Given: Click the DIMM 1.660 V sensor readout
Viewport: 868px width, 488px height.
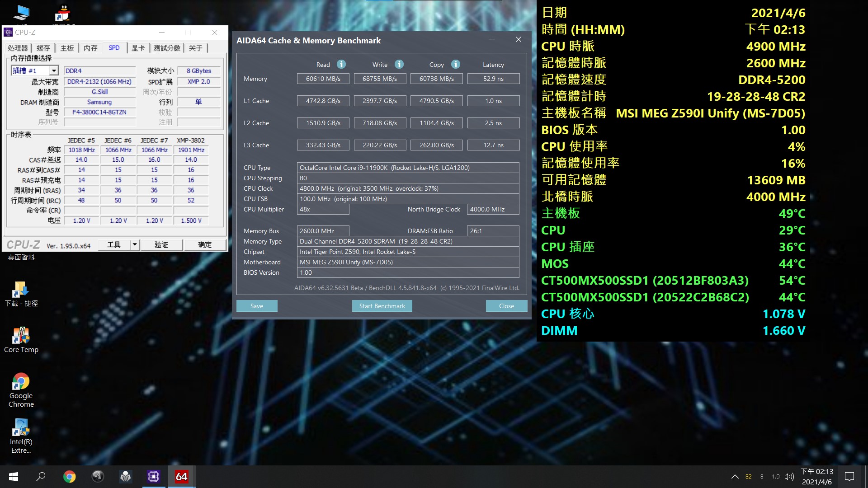Looking at the screenshot, I should [x=673, y=330].
